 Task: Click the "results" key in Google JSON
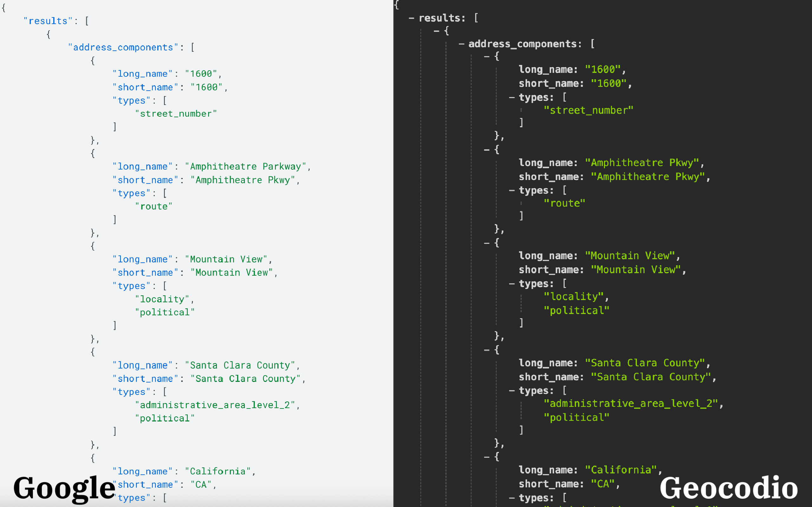pyautogui.click(x=48, y=21)
